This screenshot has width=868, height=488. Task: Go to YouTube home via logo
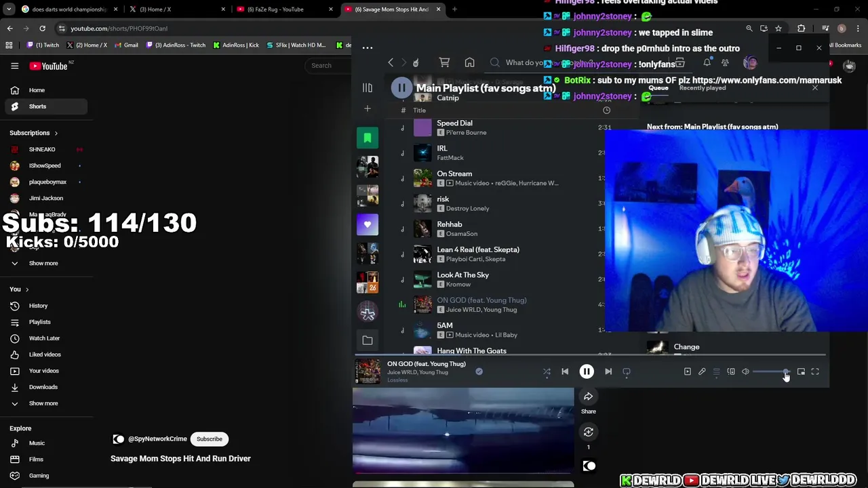(x=48, y=66)
